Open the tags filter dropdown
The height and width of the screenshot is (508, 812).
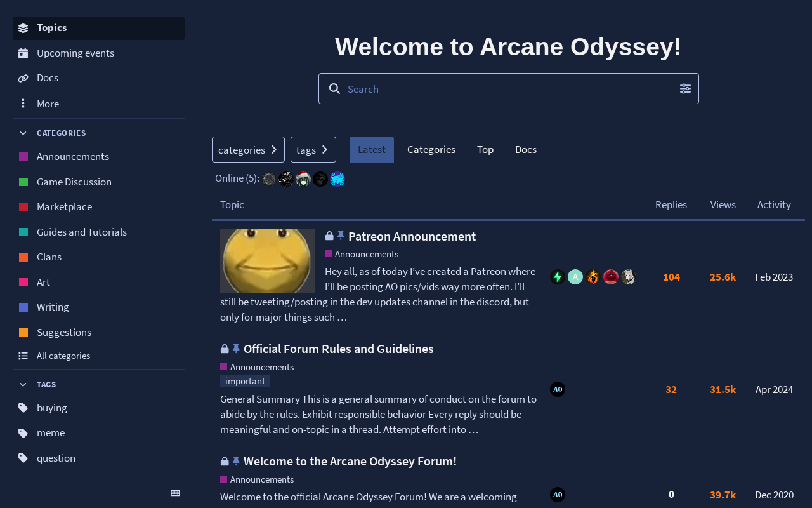tap(313, 150)
